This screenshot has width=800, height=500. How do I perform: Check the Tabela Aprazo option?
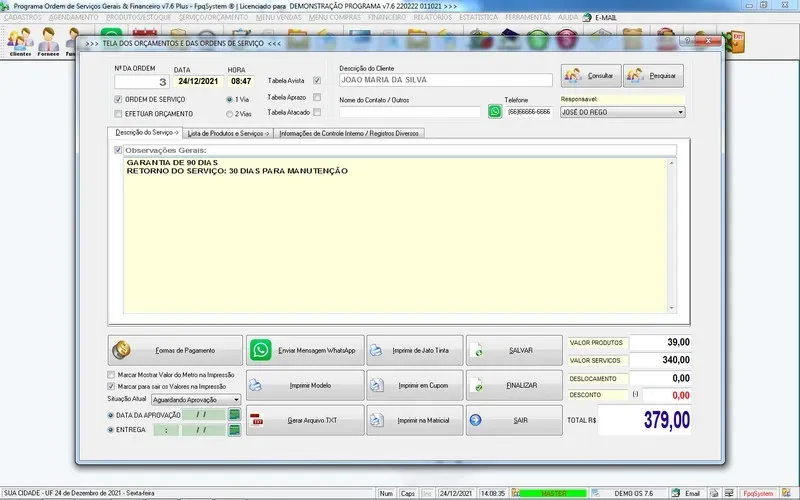[x=317, y=97]
